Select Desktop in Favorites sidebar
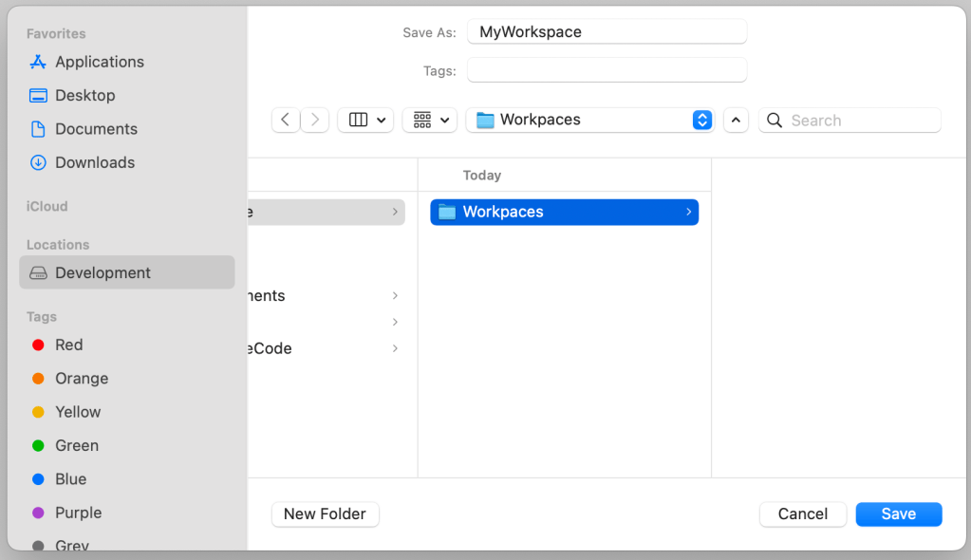This screenshot has height=560, width=971. 84,95
